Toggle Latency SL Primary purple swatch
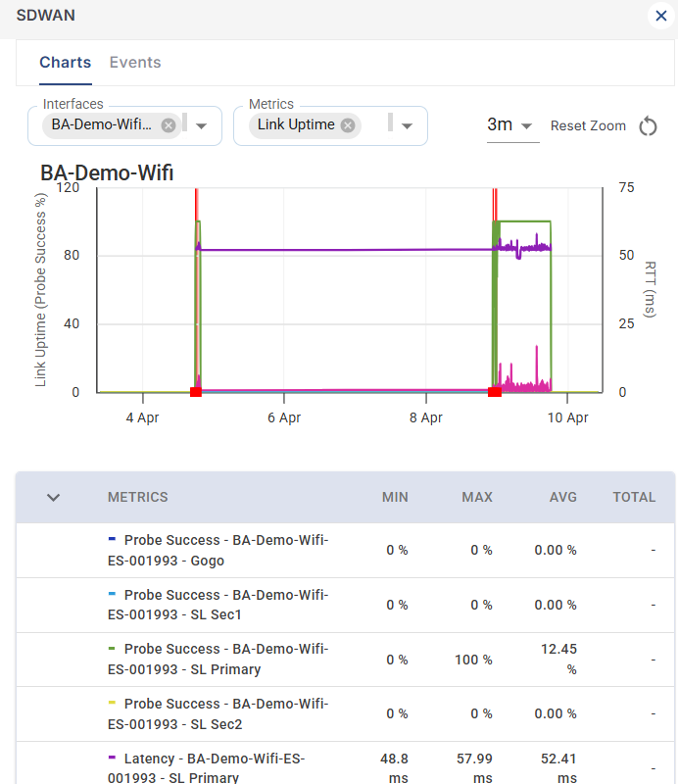Viewport: 678px width, 784px height. click(112, 758)
